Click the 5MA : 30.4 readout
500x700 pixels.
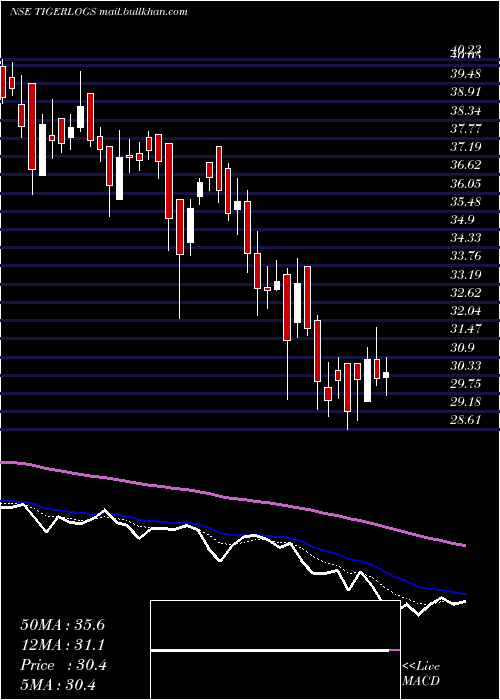59,685
